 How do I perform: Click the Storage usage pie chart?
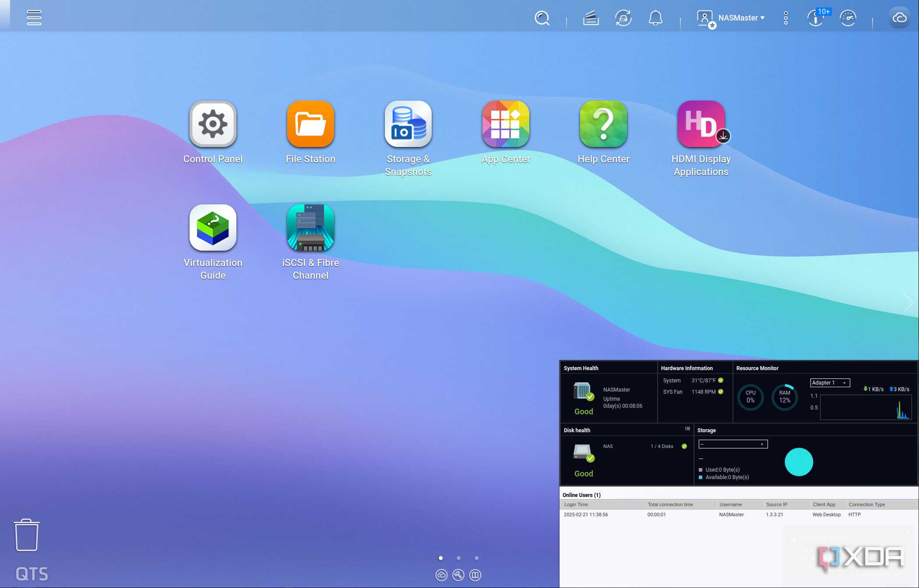(799, 462)
